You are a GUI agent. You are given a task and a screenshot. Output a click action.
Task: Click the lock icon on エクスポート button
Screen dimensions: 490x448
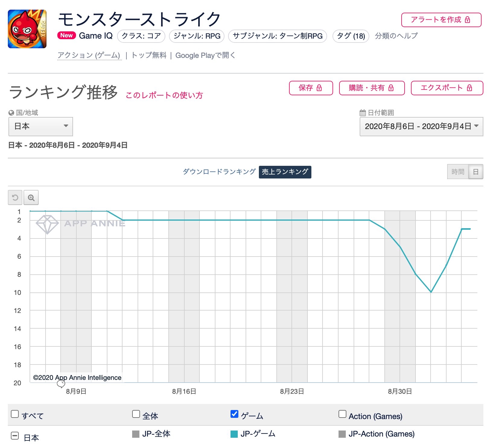tap(469, 88)
